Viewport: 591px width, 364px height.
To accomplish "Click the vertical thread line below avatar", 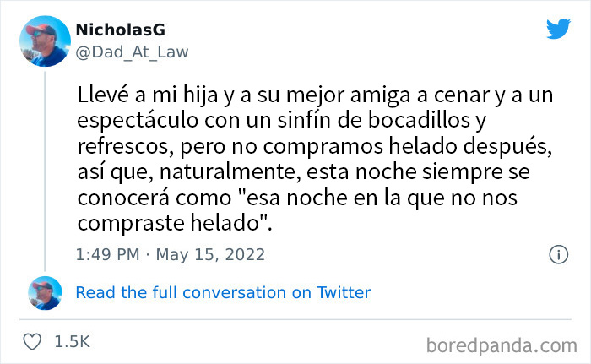I will (46, 171).
